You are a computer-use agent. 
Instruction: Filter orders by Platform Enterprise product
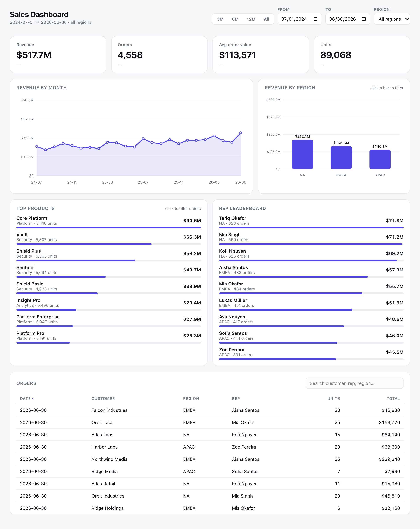click(x=108, y=320)
